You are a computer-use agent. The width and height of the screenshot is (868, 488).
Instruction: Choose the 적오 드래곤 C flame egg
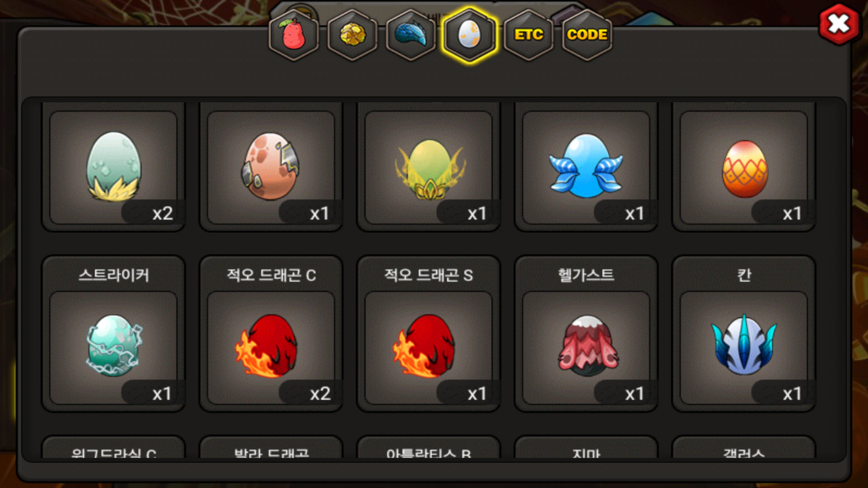click(271, 334)
